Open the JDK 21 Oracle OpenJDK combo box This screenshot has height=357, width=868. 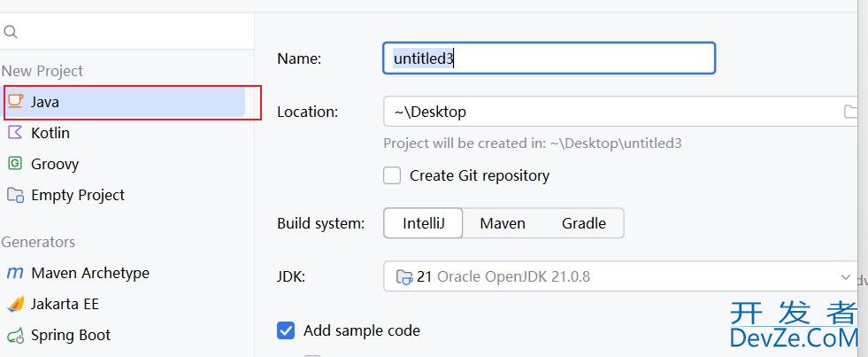pyautogui.click(x=620, y=276)
